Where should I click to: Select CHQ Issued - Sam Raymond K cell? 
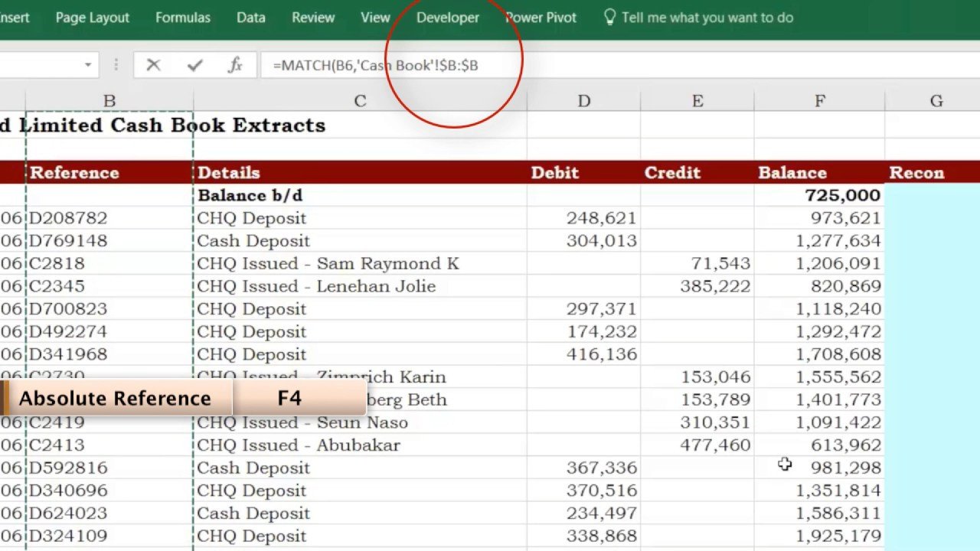point(360,263)
